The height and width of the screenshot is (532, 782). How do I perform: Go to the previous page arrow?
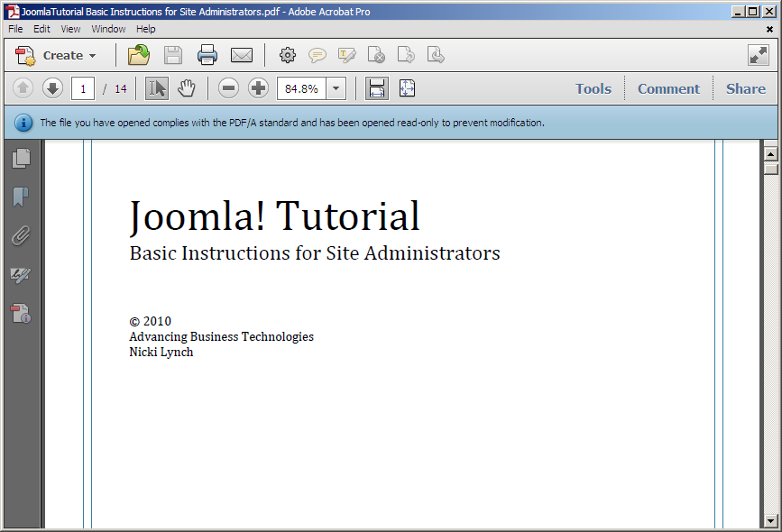[23, 88]
